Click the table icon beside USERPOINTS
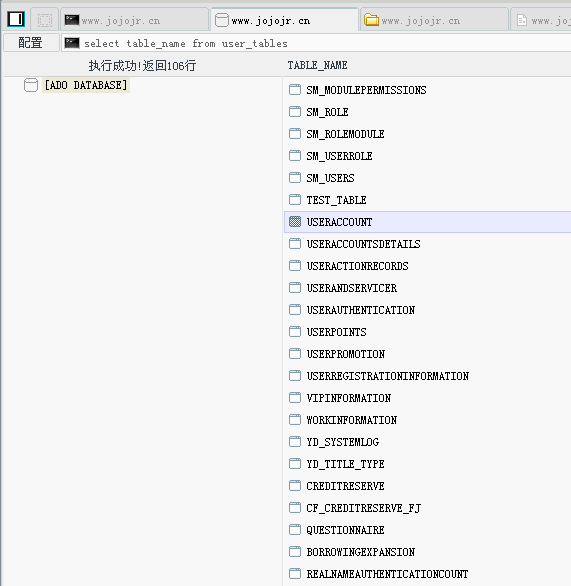571x586 pixels. (295, 331)
